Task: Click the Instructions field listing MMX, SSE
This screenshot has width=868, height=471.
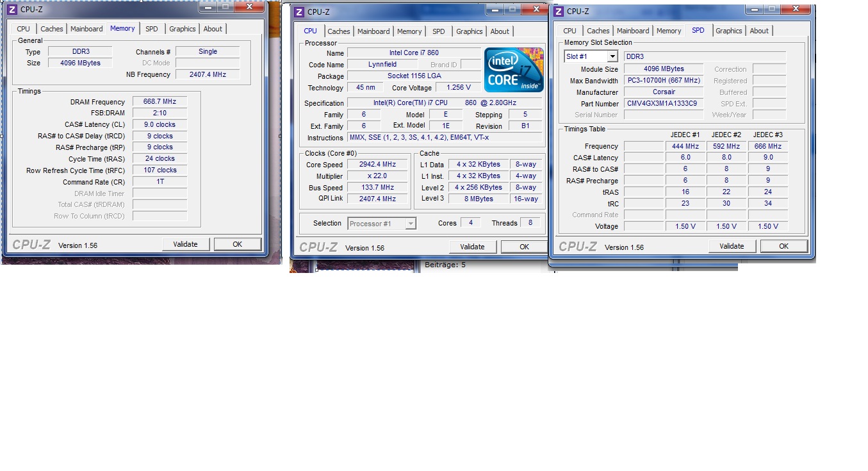Action: [445, 137]
